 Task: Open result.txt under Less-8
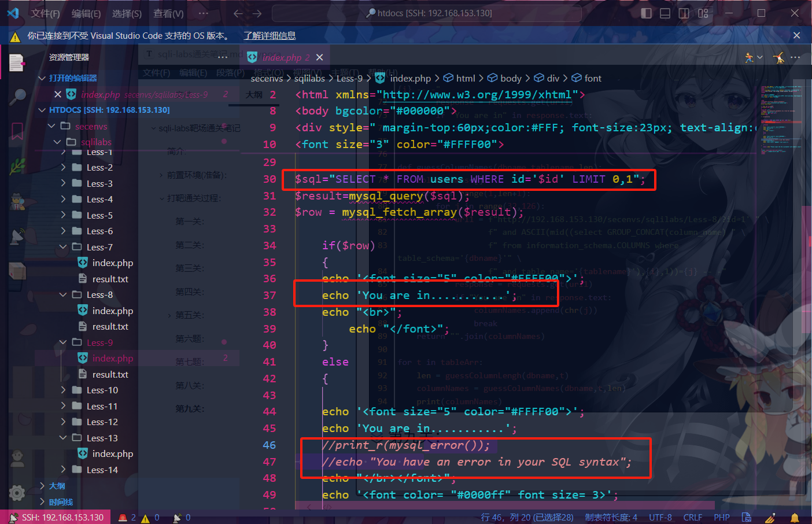click(110, 327)
